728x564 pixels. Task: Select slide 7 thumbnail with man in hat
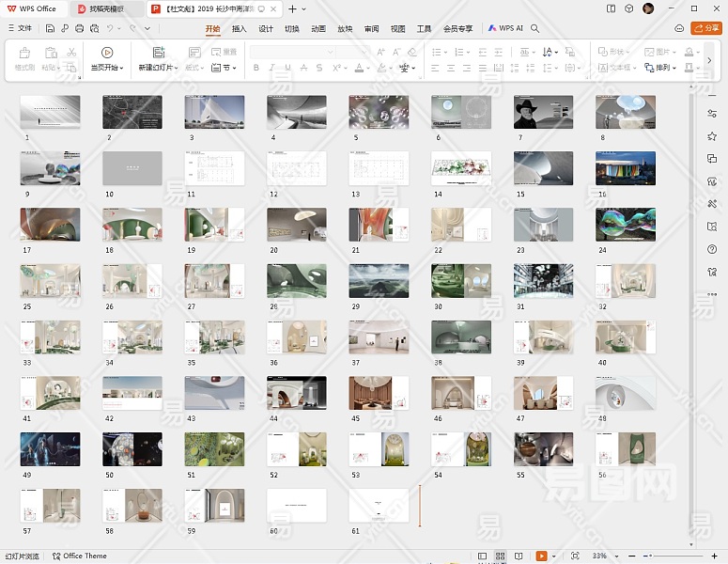click(543, 111)
